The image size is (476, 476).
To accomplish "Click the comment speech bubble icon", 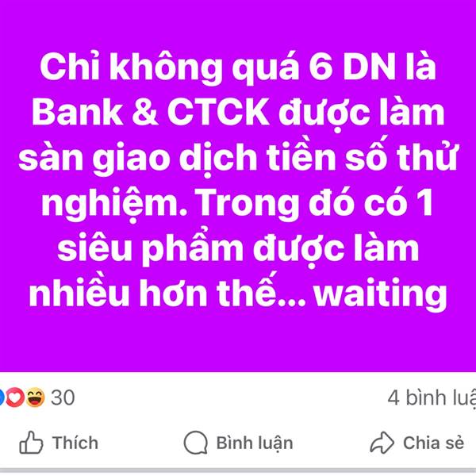I will click(x=196, y=443).
